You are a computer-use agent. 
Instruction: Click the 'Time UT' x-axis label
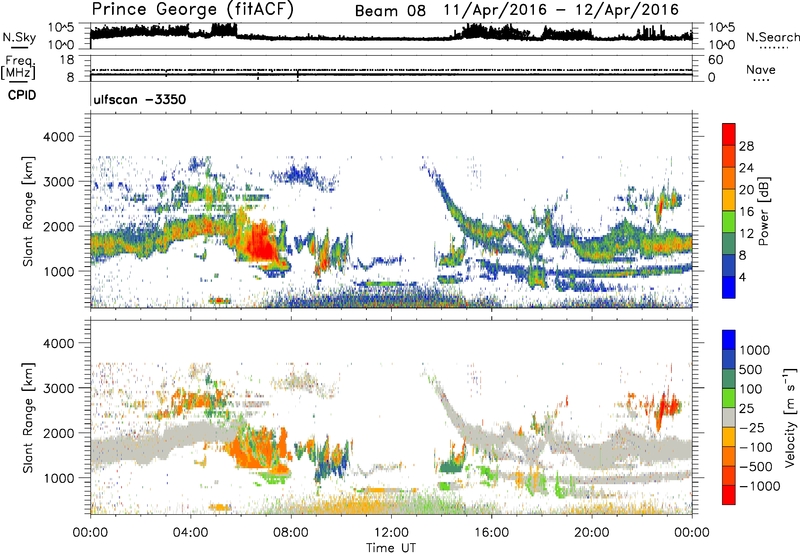391,547
